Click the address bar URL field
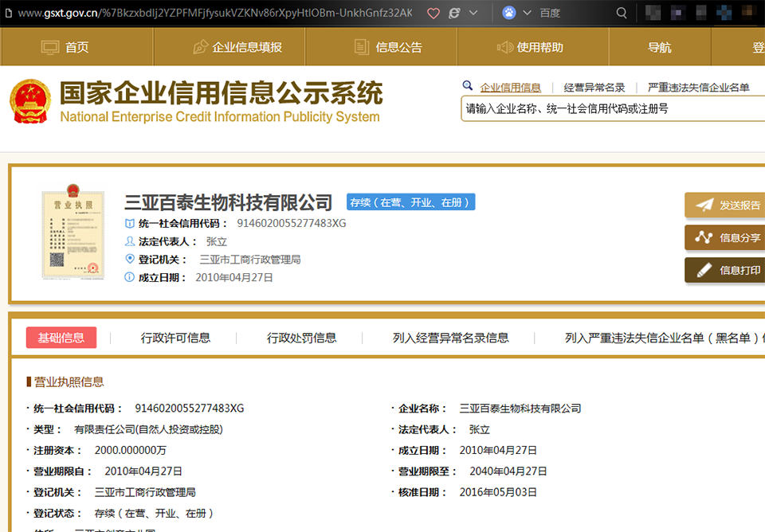 (x=215, y=14)
